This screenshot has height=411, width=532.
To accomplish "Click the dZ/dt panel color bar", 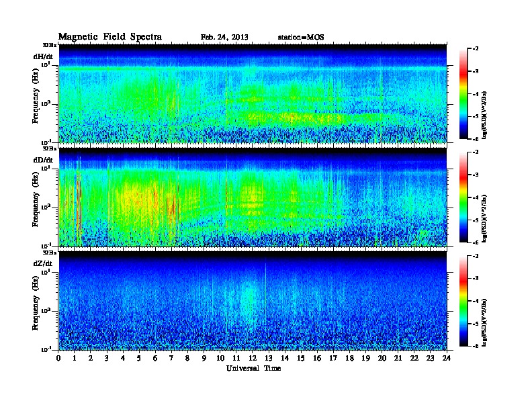I will [463, 301].
